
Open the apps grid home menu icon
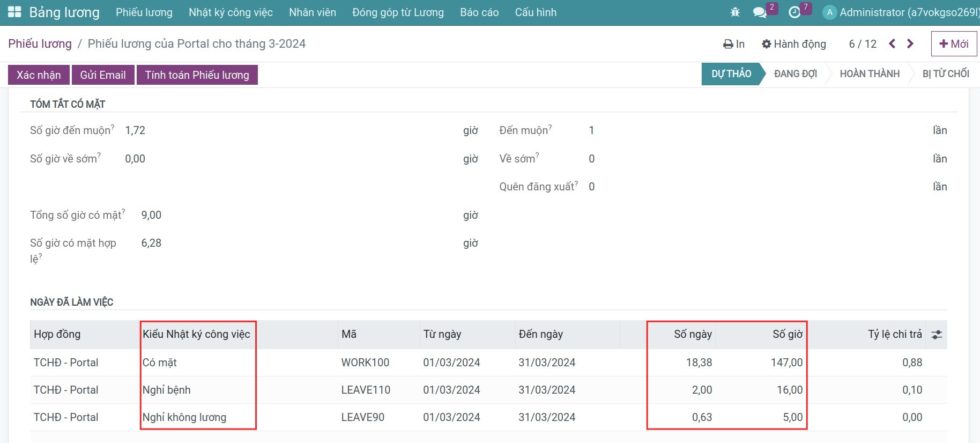[14, 12]
